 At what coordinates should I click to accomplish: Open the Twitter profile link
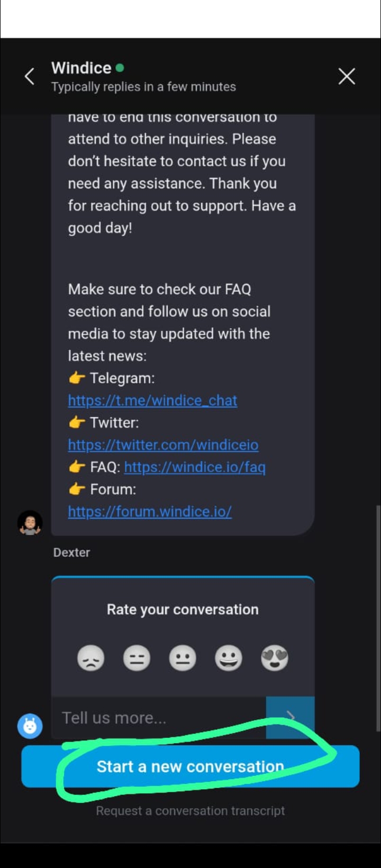coord(163,445)
